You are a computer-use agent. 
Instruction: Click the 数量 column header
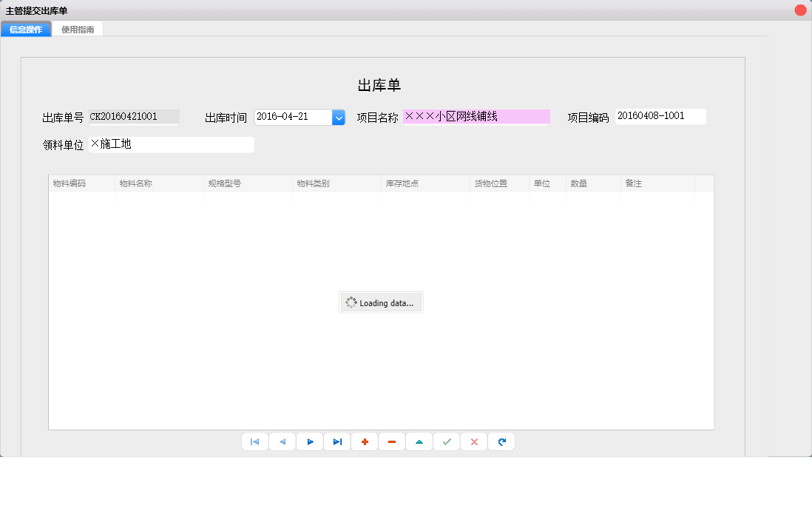[x=581, y=183]
